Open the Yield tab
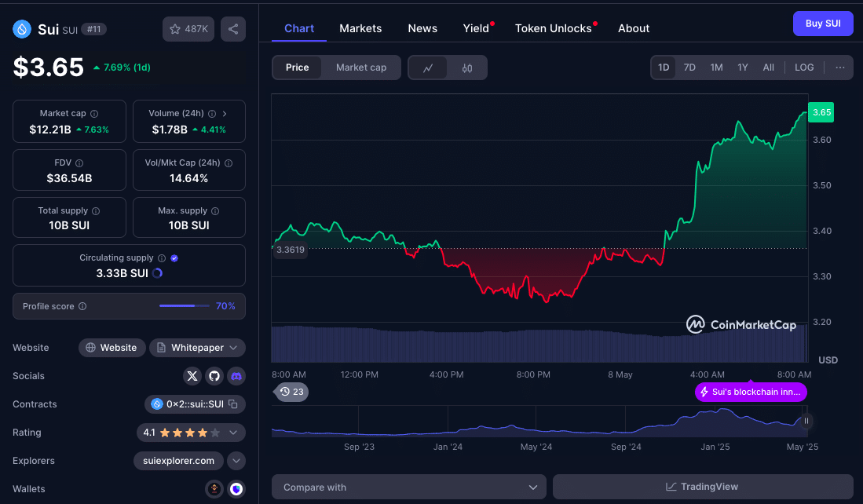863x504 pixels. click(476, 28)
